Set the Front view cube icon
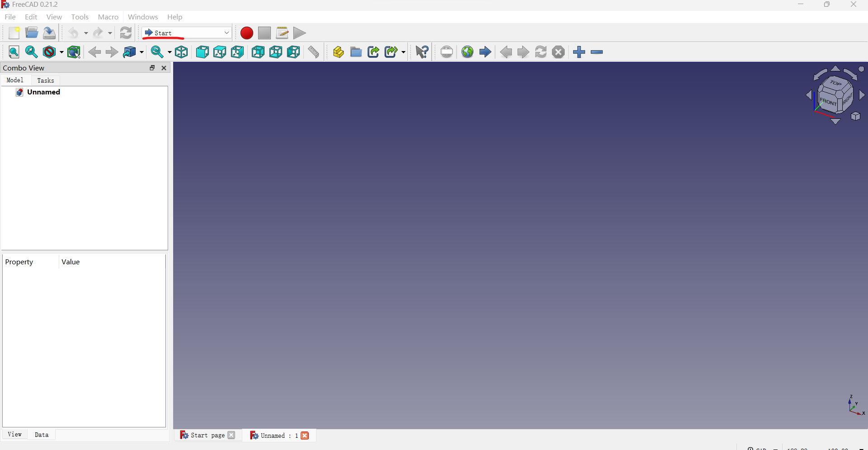 (x=203, y=52)
